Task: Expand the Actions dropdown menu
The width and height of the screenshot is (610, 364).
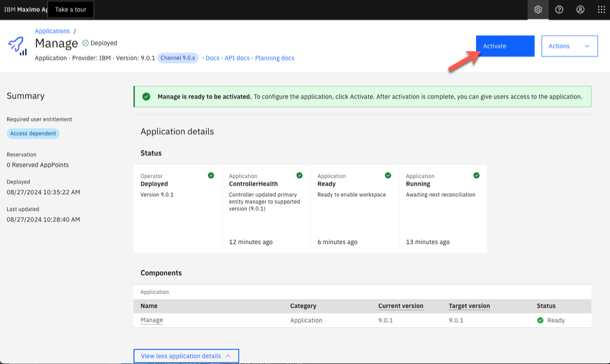Action: tap(569, 46)
